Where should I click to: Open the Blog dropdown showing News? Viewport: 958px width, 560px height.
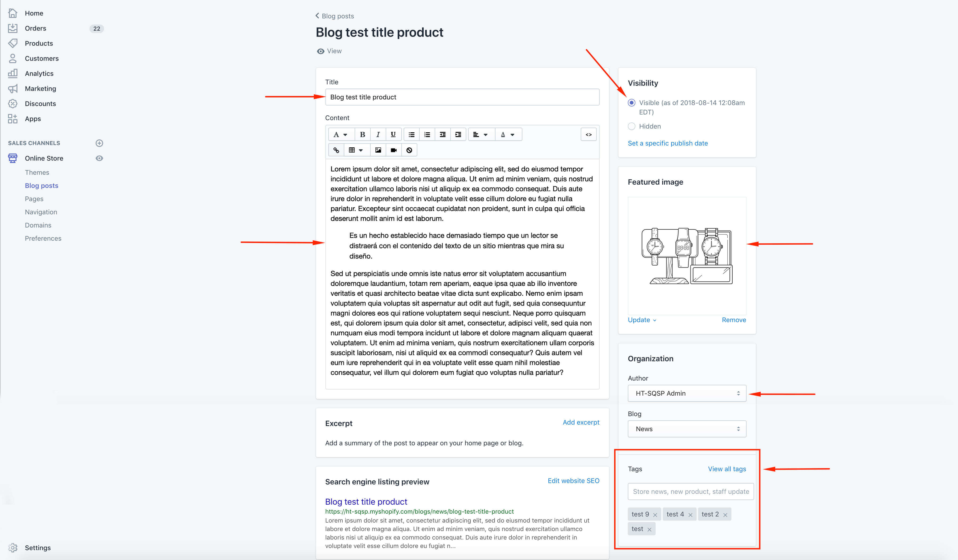(x=686, y=429)
